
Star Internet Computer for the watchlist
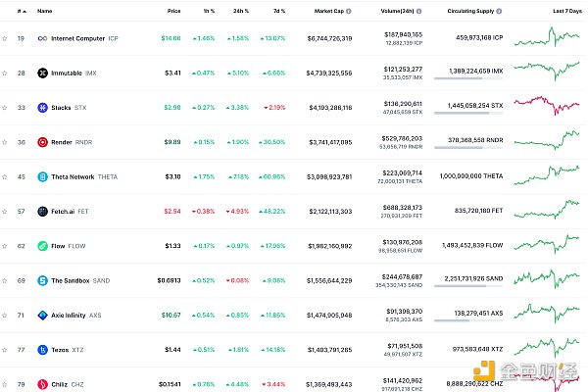click(5, 38)
